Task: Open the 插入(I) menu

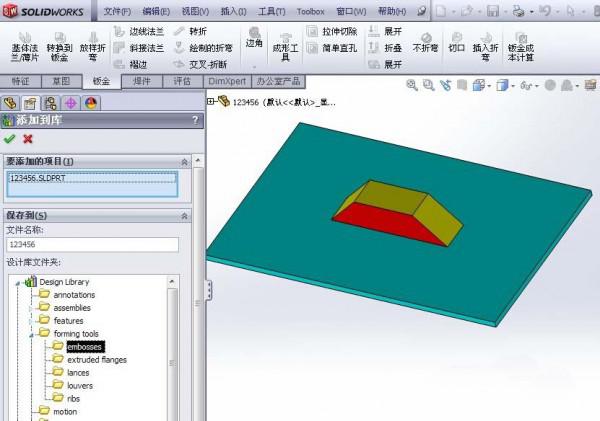Action: click(233, 11)
